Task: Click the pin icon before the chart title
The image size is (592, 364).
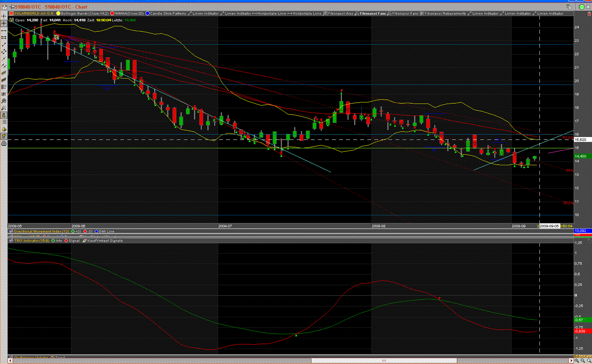Action: coord(12,7)
